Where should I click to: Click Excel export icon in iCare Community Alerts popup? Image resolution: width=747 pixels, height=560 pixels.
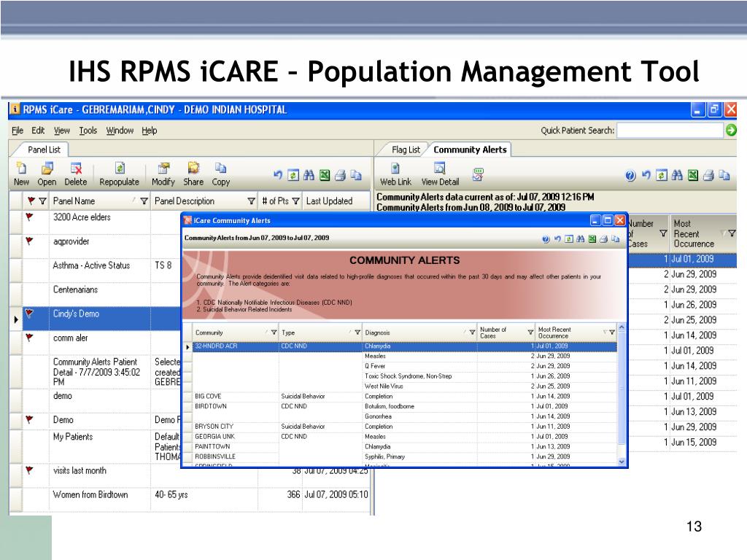[x=592, y=239]
